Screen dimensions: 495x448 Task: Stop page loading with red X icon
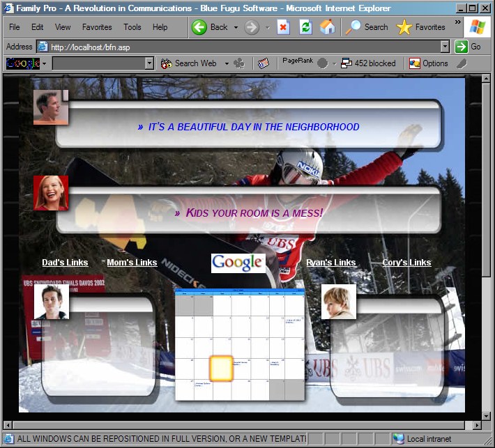tap(283, 27)
